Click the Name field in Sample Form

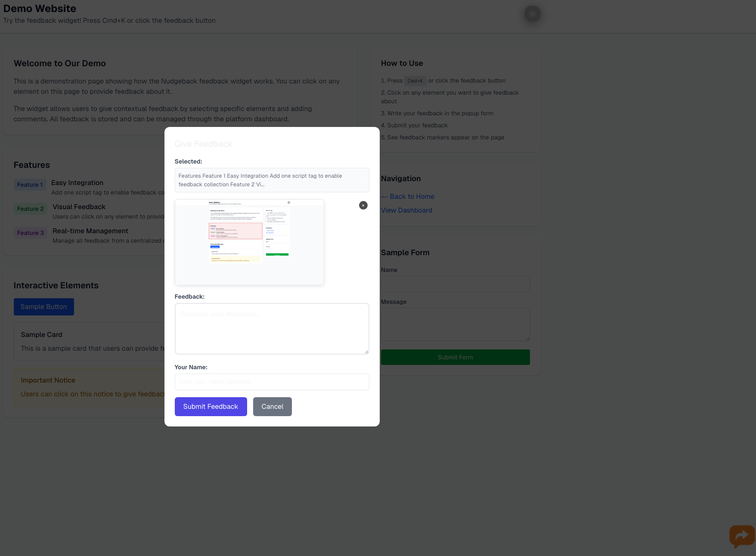(455, 284)
